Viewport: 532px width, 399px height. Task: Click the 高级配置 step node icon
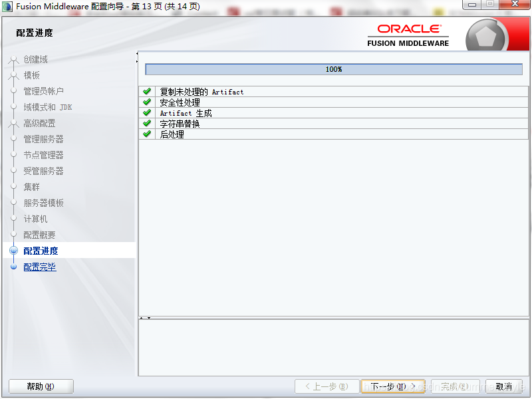[13, 124]
